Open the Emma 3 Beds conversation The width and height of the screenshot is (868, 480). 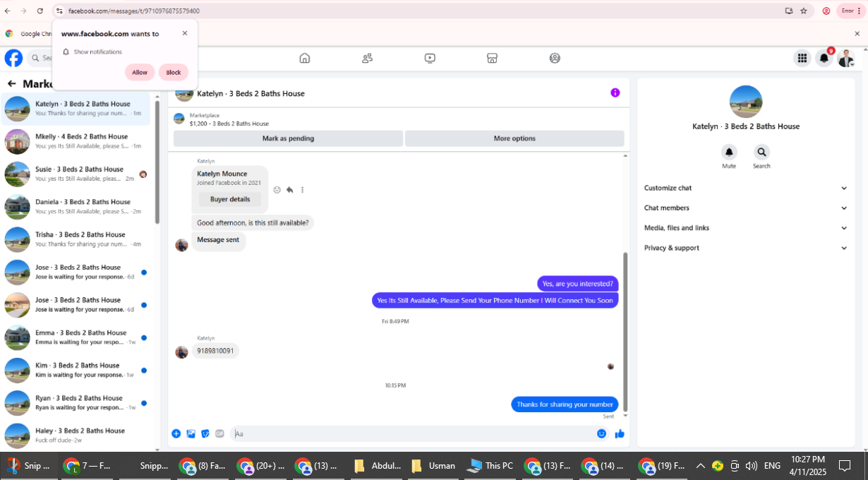coord(76,337)
